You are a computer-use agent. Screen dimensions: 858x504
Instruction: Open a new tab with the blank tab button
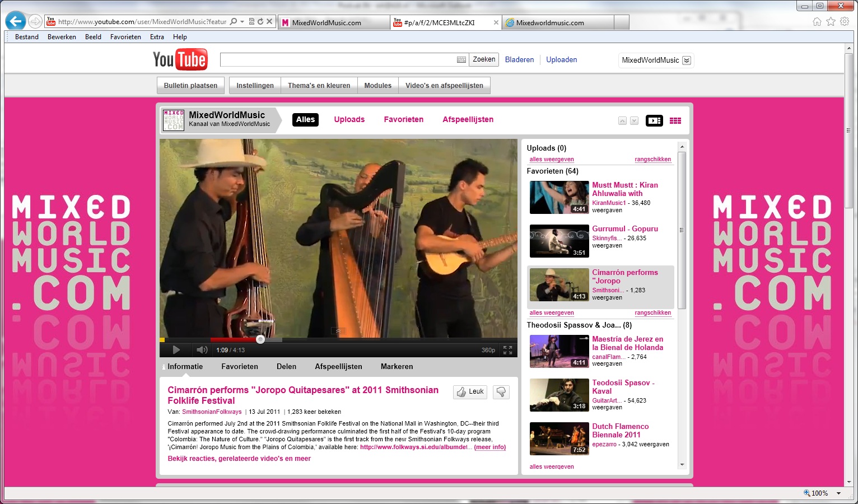pyautogui.click(x=622, y=22)
